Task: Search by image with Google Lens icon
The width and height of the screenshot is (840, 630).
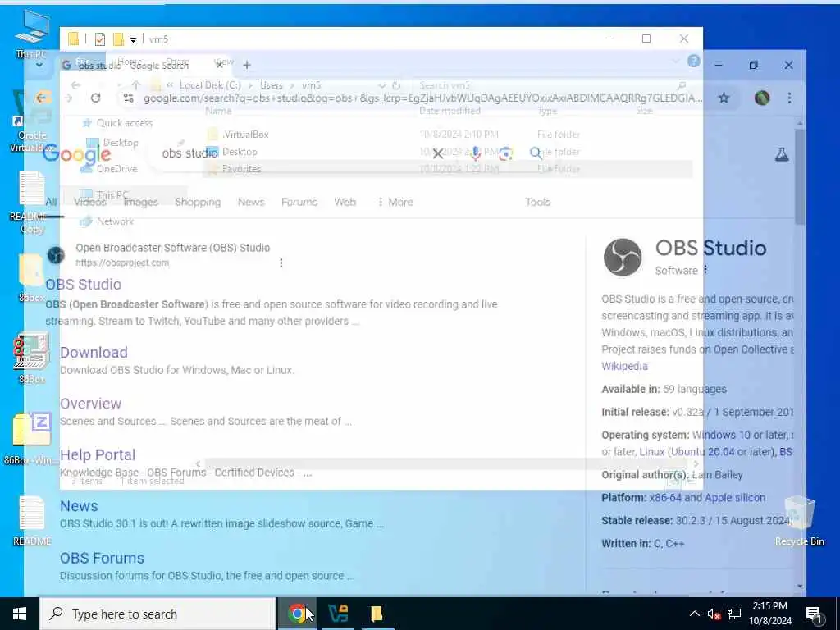Action: (505, 153)
